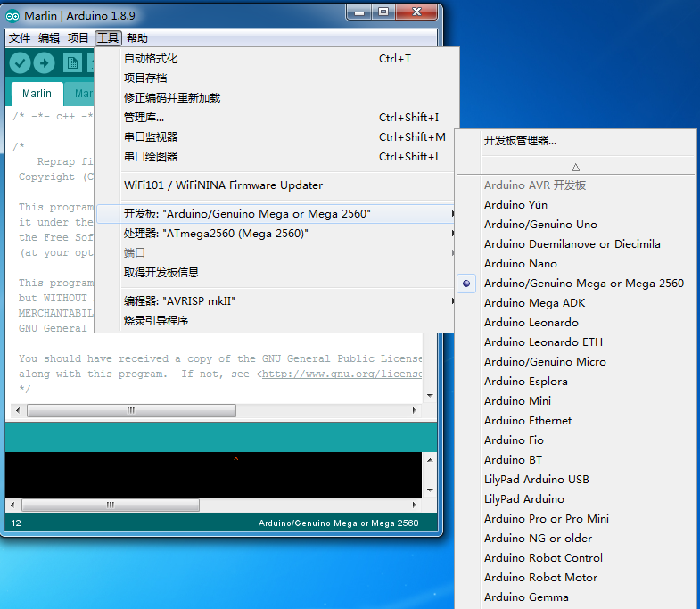Select Arduino Mega ADK board
The image size is (700, 609).
tap(576, 303)
